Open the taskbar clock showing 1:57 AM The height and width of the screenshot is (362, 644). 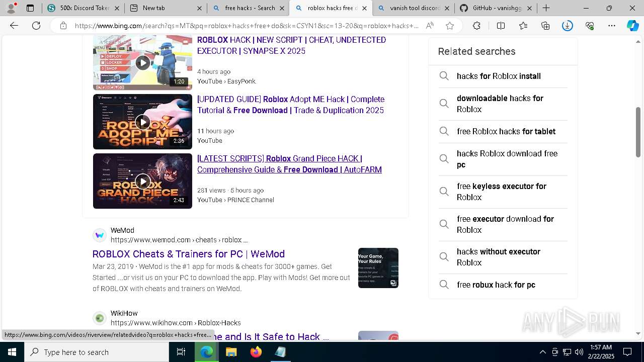tap(601, 352)
